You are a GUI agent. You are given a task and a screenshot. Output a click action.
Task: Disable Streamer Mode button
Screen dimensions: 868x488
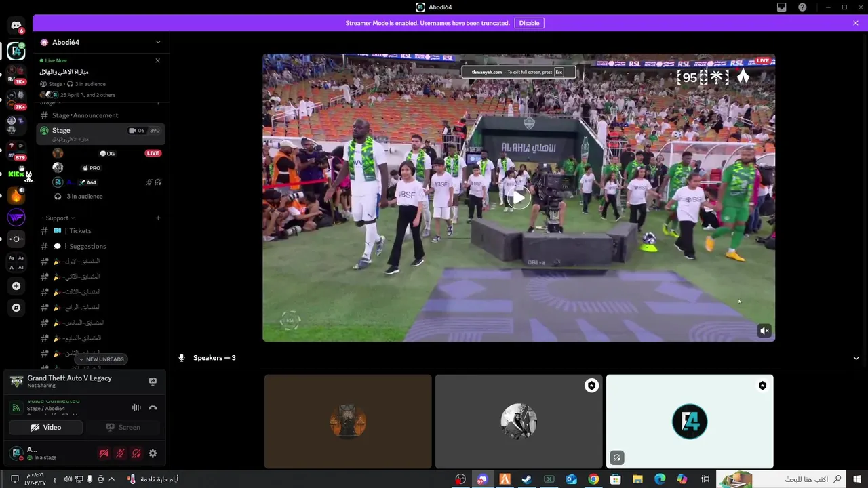[x=529, y=23]
